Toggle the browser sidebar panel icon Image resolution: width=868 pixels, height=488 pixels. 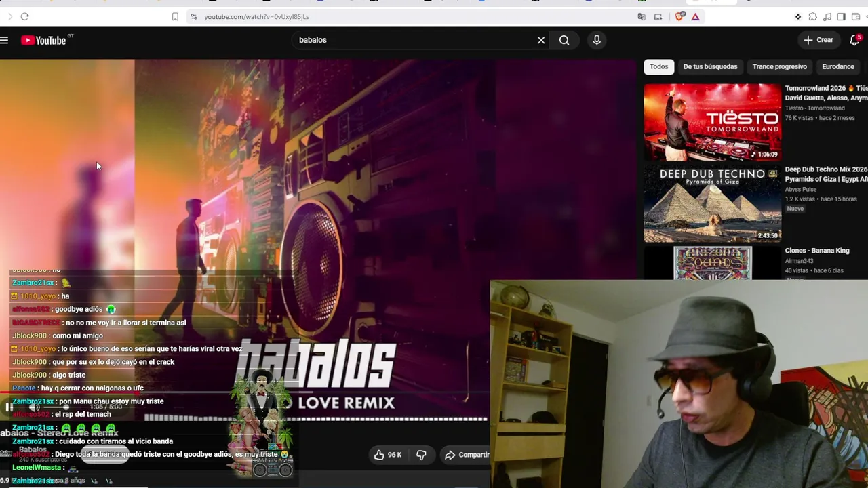[841, 16]
